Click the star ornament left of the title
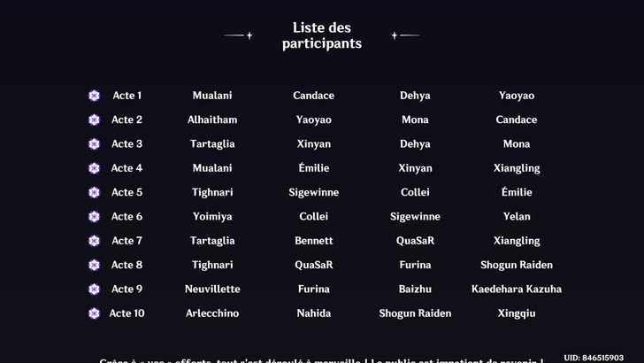The image size is (644, 363). pyautogui.click(x=249, y=35)
